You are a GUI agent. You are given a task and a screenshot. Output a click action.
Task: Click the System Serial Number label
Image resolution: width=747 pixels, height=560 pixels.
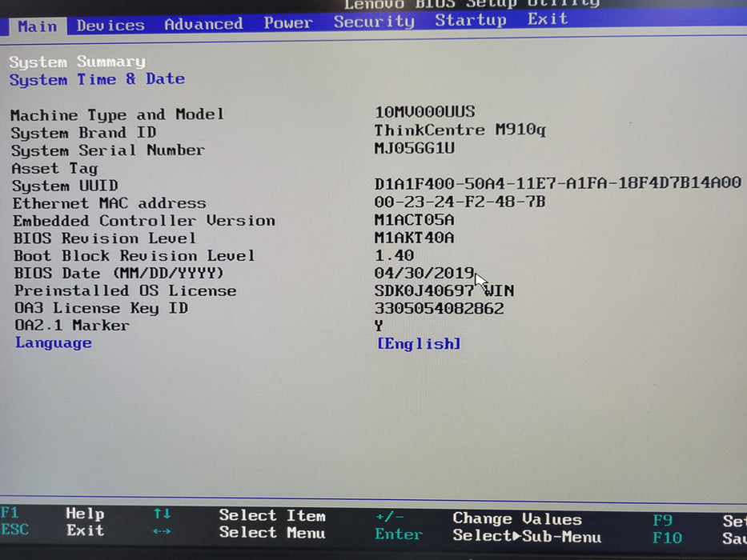pyautogui.click(x=107, y=150)
